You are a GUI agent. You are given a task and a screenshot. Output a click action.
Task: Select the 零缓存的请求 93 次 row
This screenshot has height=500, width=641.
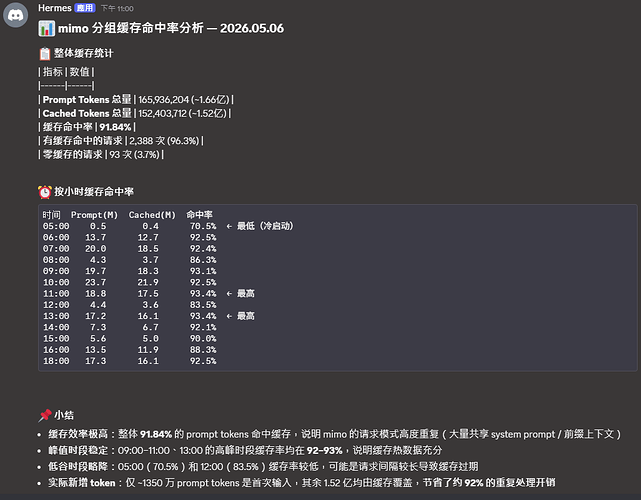click(101, 155)
